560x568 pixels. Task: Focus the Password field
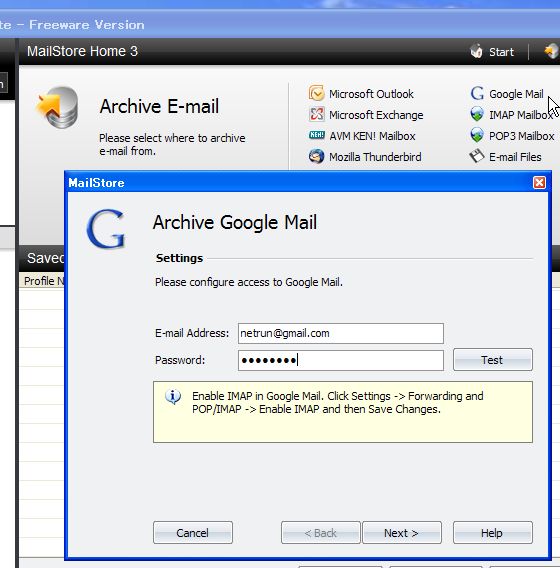click(x=340, y=360)
